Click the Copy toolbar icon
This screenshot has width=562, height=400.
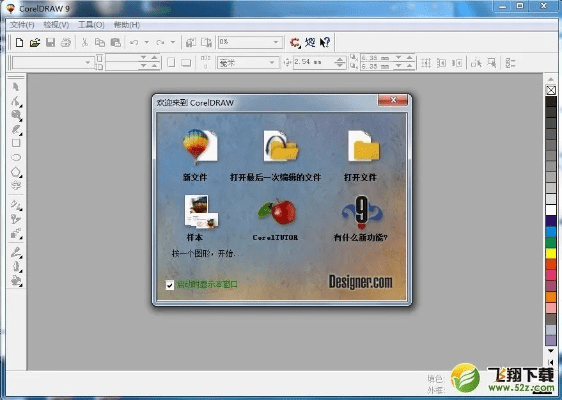pyautogui.click(x=100, y=43)
